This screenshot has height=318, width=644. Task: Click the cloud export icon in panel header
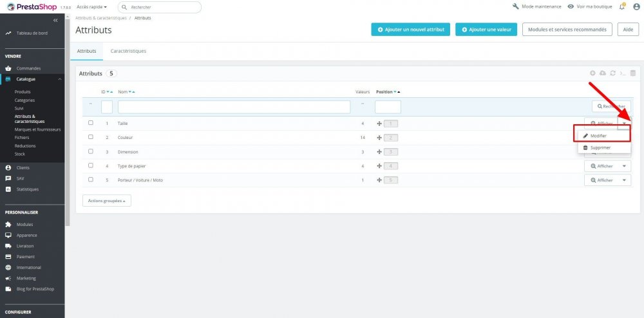[x=603, y=73]
